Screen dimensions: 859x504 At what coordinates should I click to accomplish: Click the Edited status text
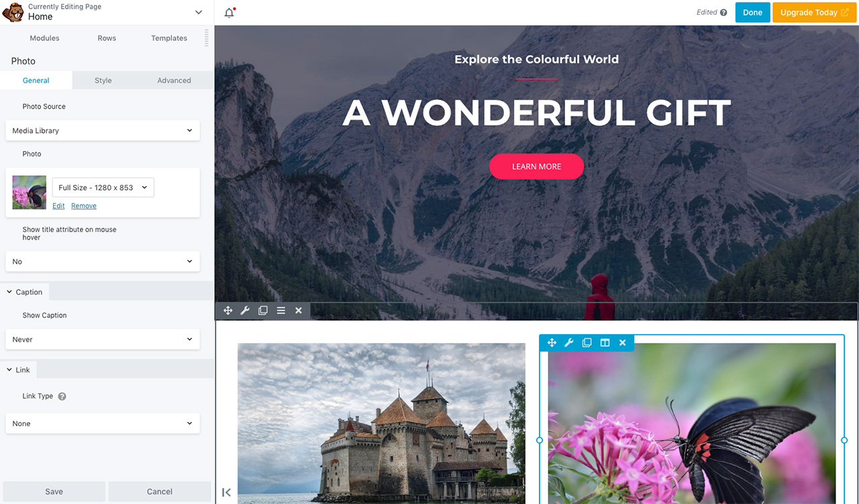click(x=707, y=13)
